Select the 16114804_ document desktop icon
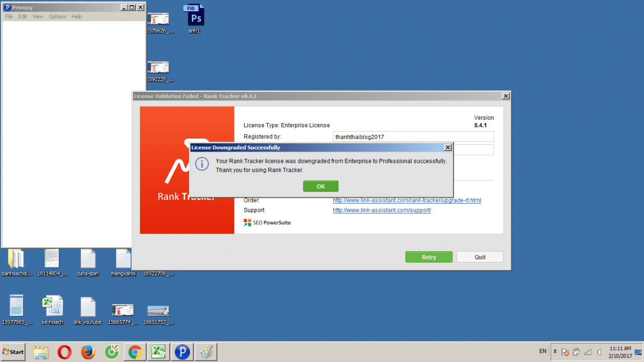 click(52, 263)
